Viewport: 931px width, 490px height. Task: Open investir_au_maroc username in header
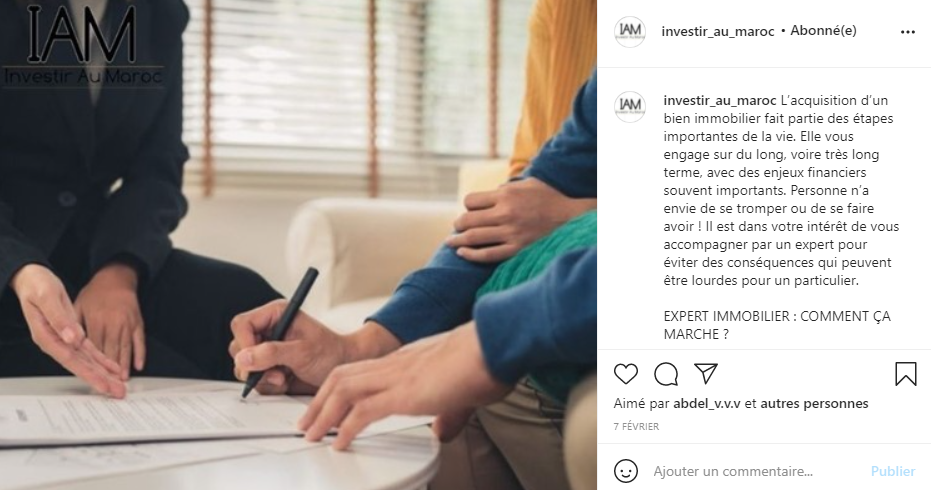pyautogui.click(x=718, y=31)
